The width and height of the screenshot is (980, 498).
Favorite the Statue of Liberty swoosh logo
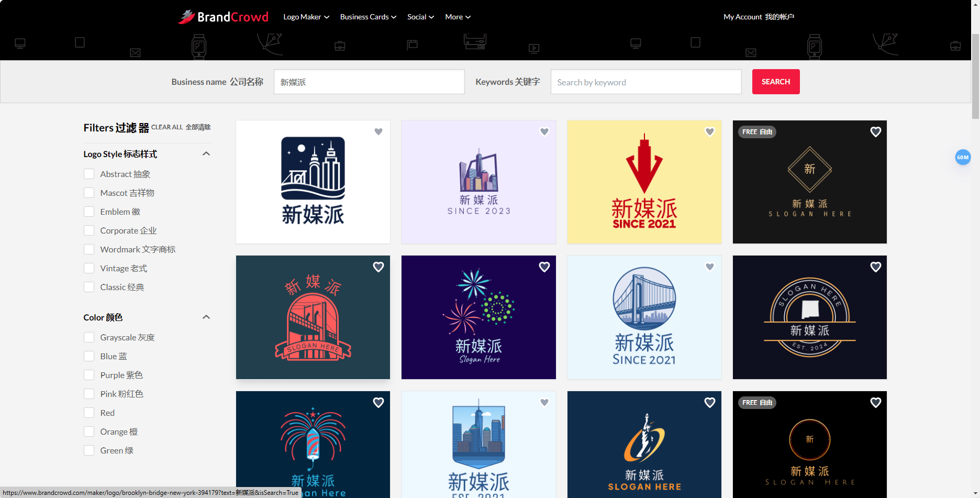tap(710, 402)
